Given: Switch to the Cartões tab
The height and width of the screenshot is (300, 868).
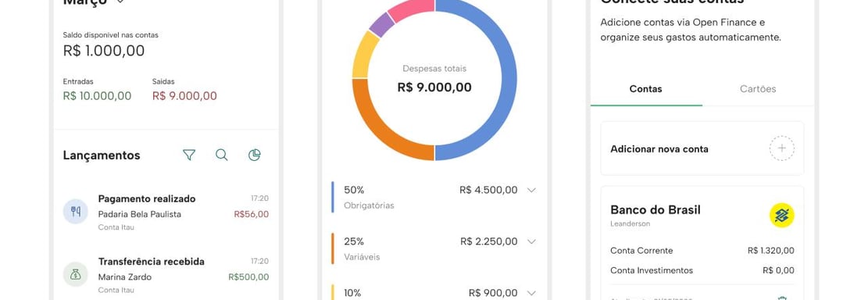Looking at the screenshot, I should click(758, 89).
